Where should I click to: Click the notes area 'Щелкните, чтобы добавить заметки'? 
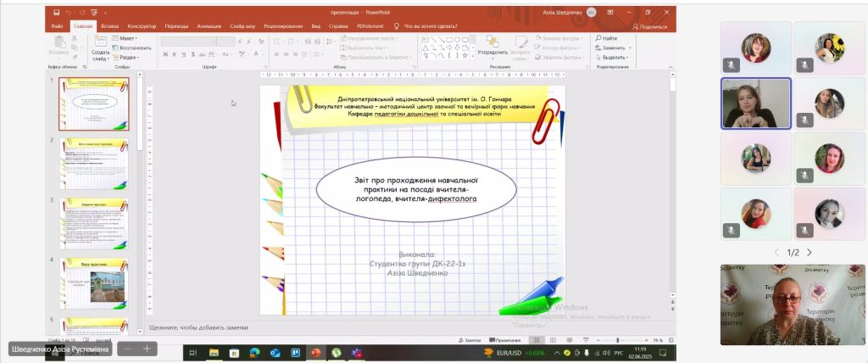[198, 327]
